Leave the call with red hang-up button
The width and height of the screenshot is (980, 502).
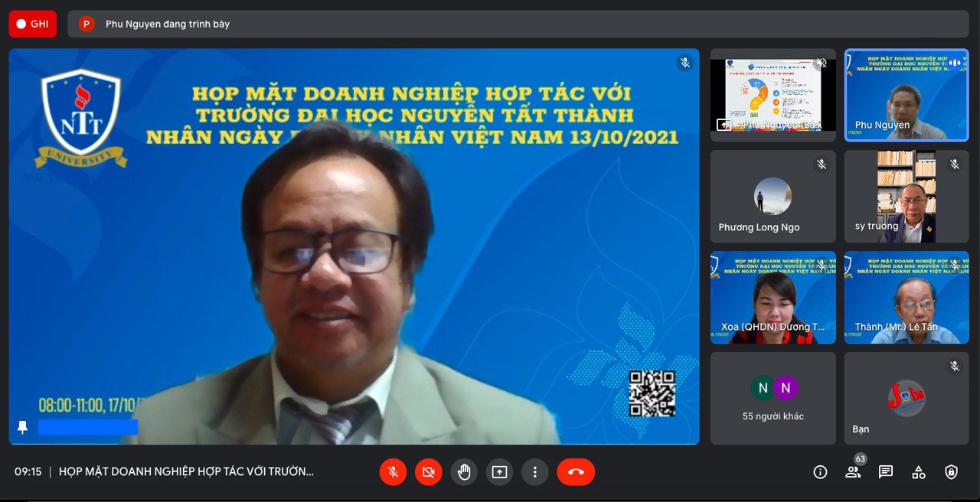[576, 472]
